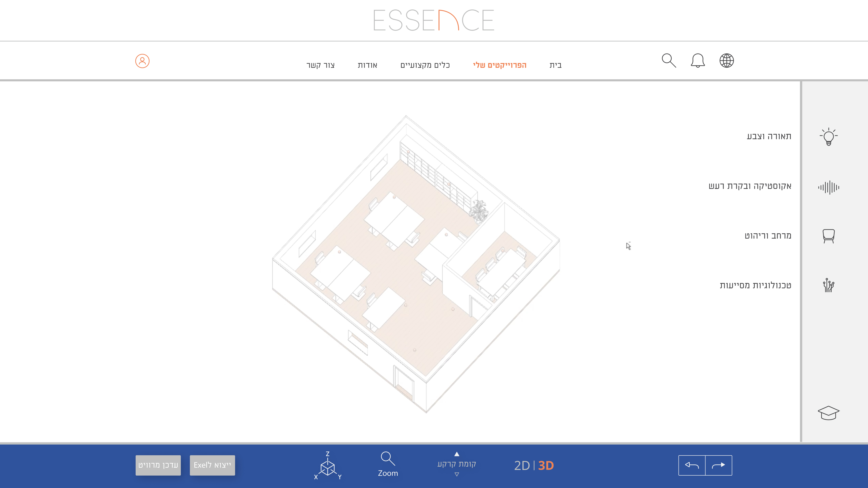Click the graduation cap icon
Viewport: 868px width, 488px height.
click(828, 413)
